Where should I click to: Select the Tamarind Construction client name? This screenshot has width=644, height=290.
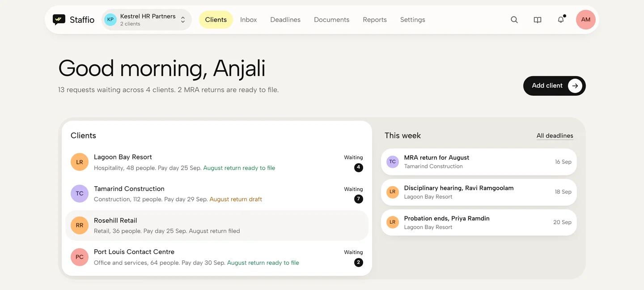(x=129, y=189)
